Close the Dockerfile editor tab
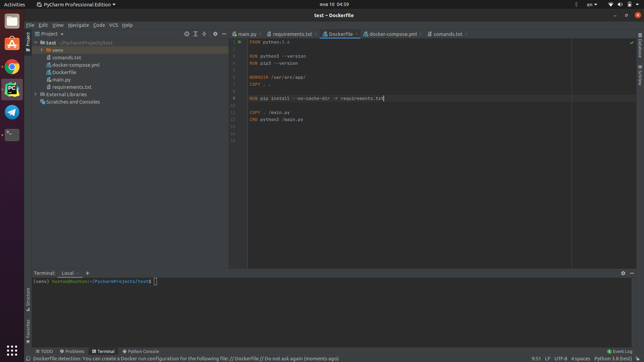The width and height of the screenshot is (644, 362). click(x=357, y=34)
